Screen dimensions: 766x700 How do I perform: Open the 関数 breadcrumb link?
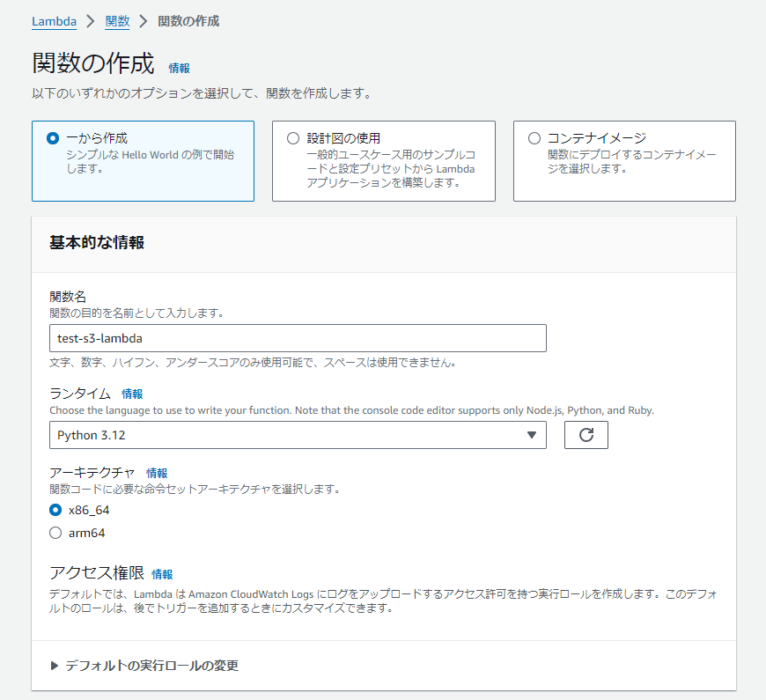(x=118, y=20)
